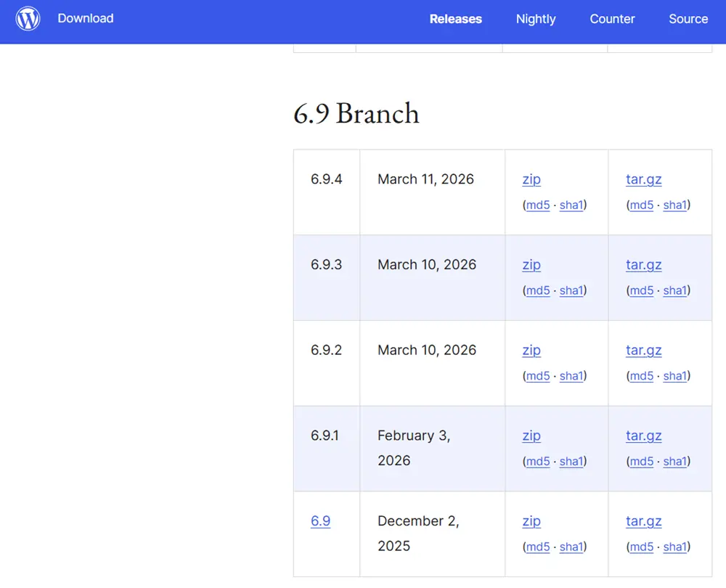Open sha1 for the December 2025 tar.gz

point(675,547)
